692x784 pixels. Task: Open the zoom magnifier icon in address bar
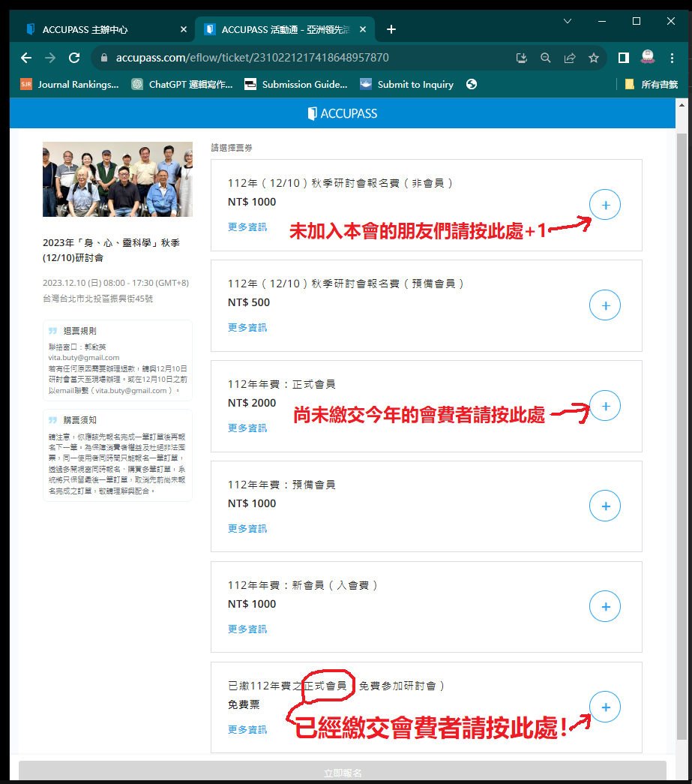pyautogui.click(x=546, y=58)
